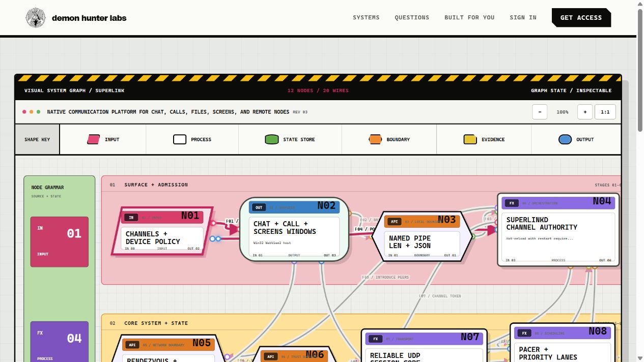644x362 pixels.
Task: Select node N07 Reliable UDP
Action: [x=425, y=346]
